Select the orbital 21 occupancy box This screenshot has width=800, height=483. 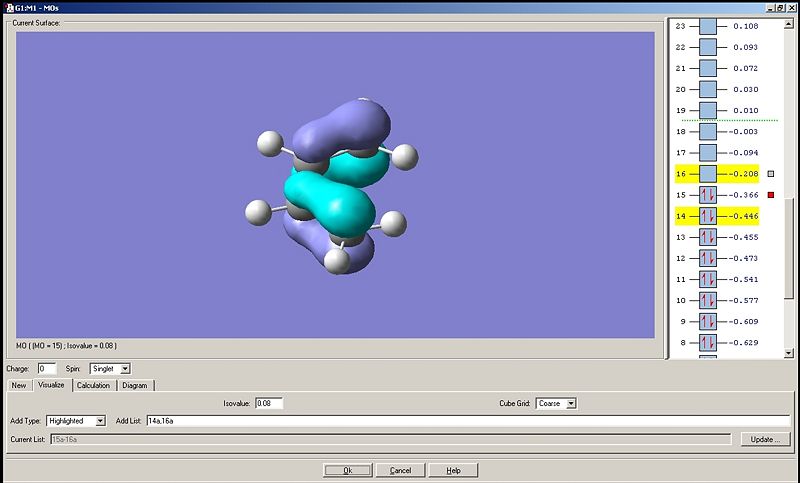pos(708,68)
